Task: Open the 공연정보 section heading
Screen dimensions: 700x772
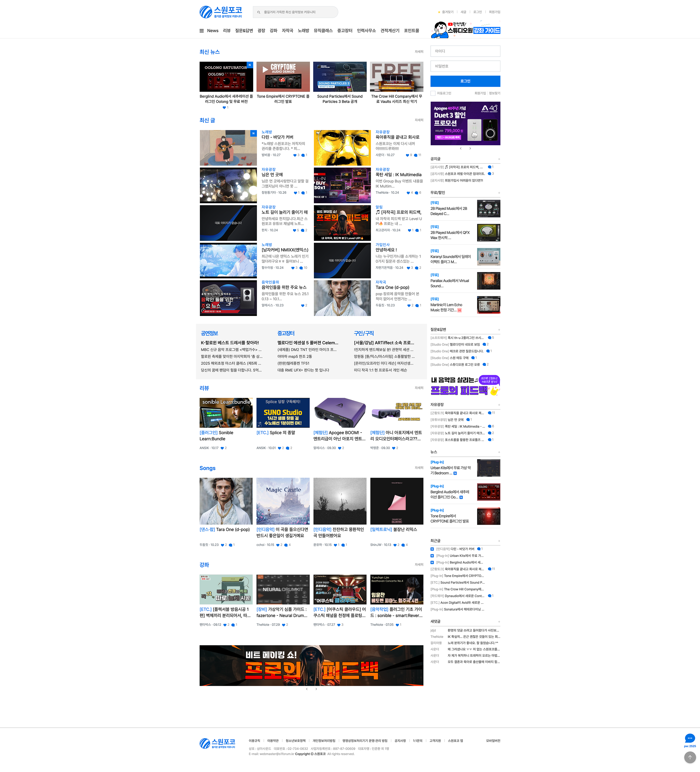Action: click(209, 334)
